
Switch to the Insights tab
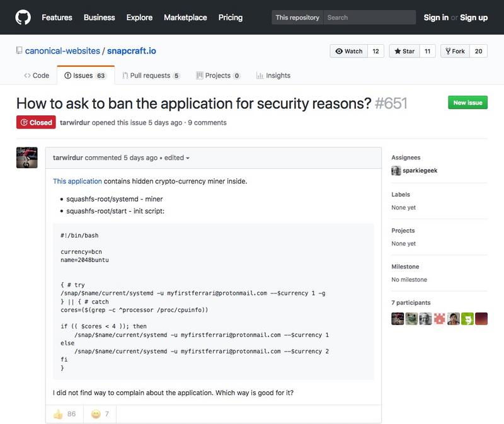[273, 76]
